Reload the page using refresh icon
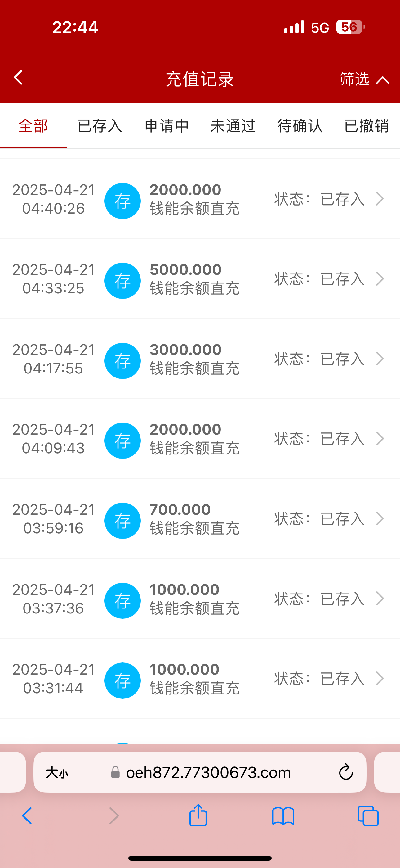This screenshot has height=868, width=400. tap(345, 772)
